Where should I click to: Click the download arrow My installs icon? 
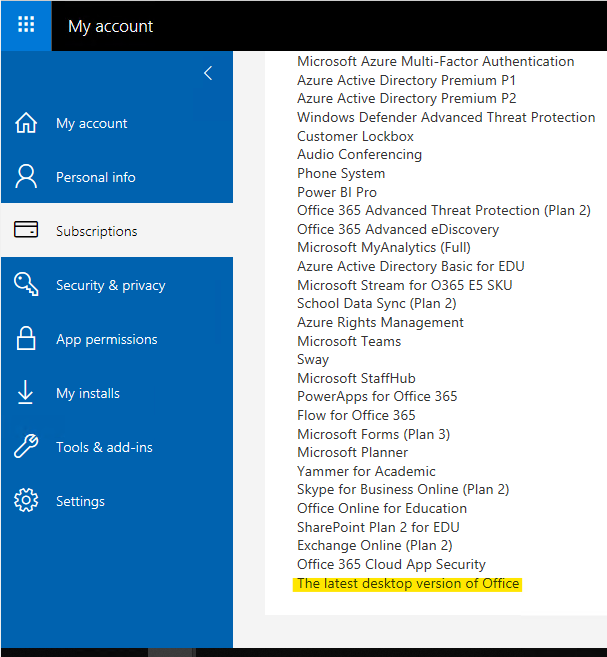[26, 393]
